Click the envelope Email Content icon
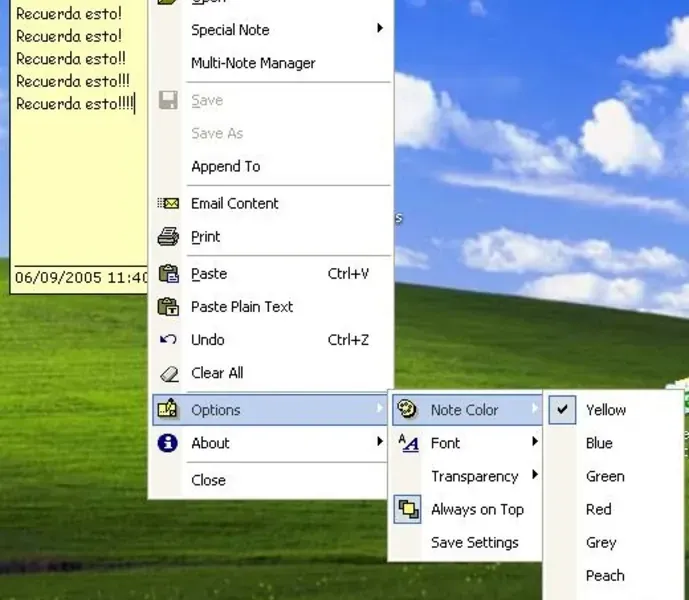The width and height of the screenshot is (689, 600). pyautogui.click(x=168, y=203)
